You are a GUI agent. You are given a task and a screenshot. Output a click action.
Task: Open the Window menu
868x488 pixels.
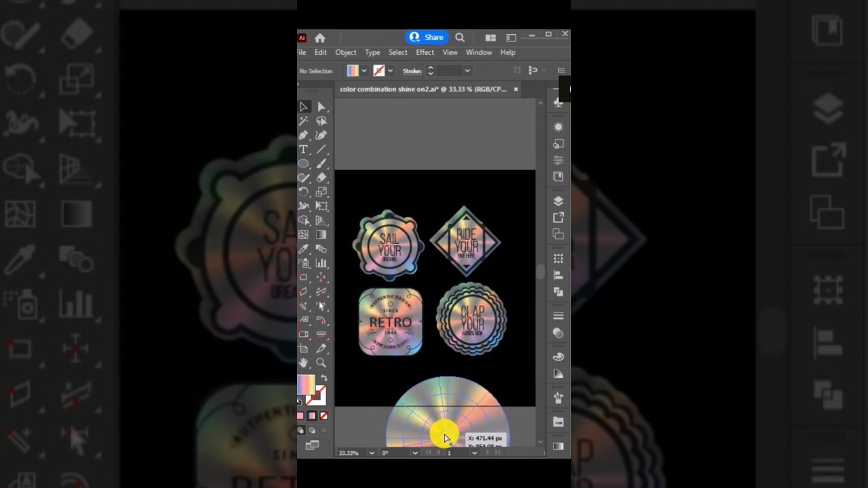point(479,52)
